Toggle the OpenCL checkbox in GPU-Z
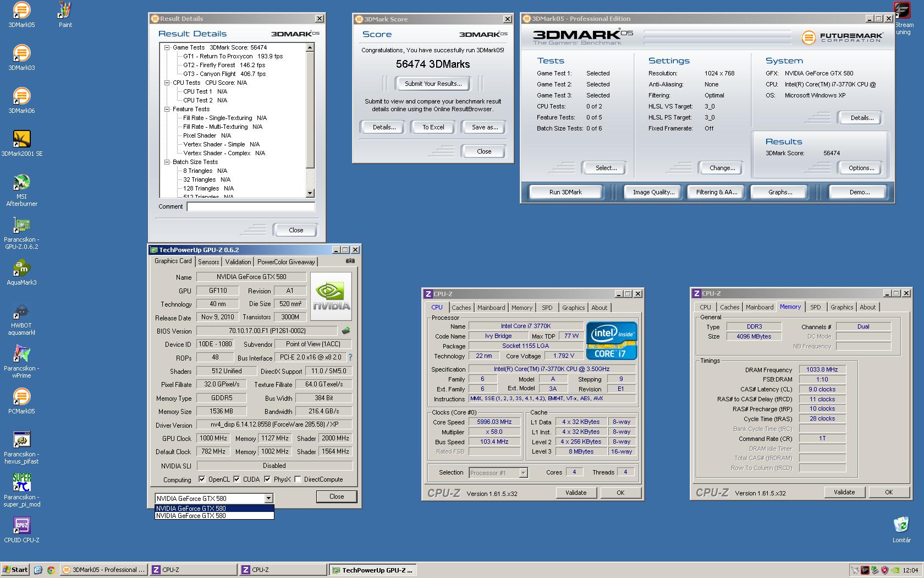 [x=202, y=479]
